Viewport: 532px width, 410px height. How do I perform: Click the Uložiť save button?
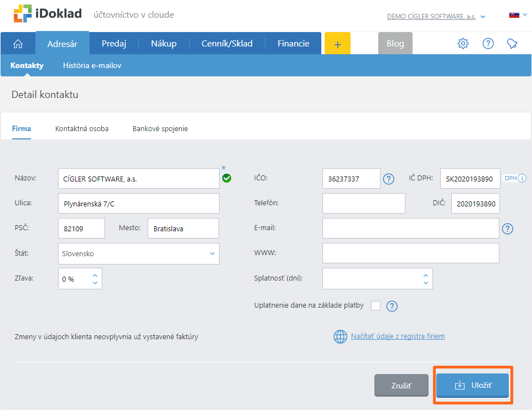[472, 385]
